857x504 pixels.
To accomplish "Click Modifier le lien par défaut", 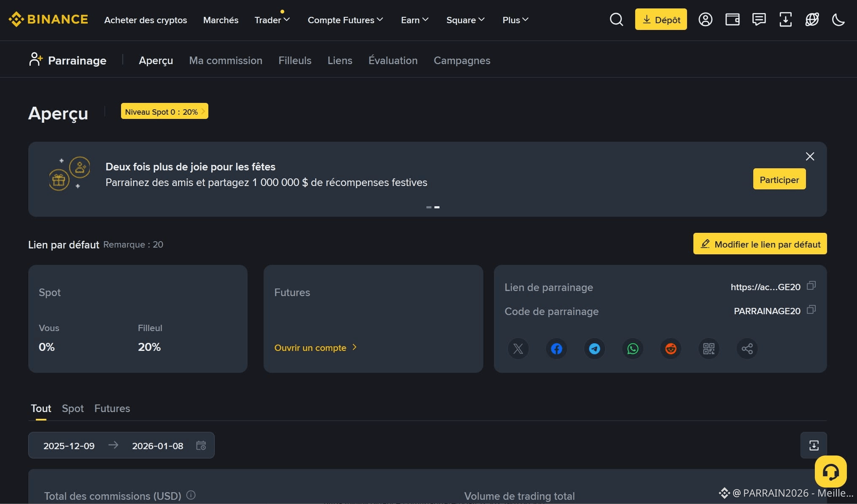I will coord(760,244).
